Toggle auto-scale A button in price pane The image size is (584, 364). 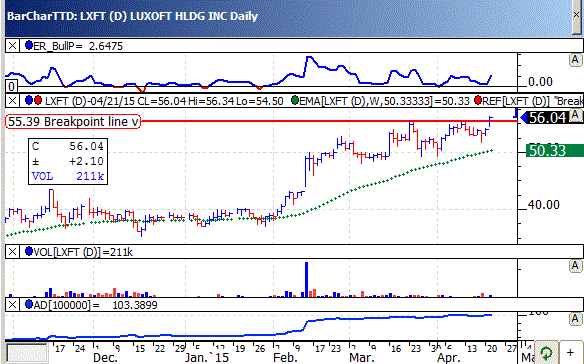click(575, 115)
